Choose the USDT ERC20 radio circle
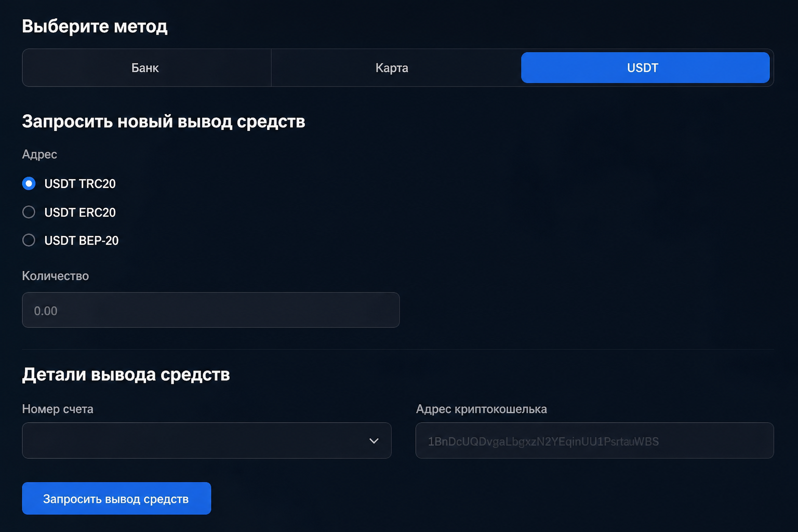Image resolution: width=798 pixels, height=532 pixels. (29, 212)
